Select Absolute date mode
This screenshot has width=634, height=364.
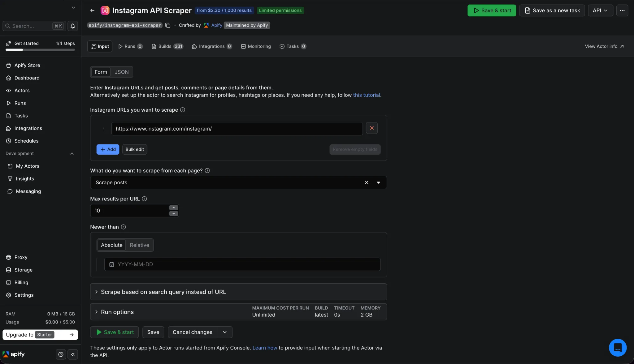111,245
